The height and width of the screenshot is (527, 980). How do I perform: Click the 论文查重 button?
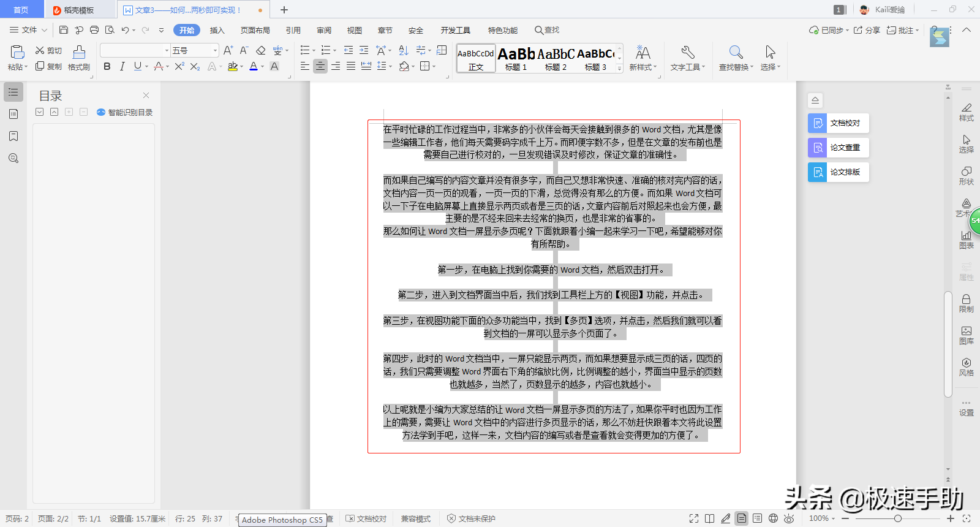point(839,148)
